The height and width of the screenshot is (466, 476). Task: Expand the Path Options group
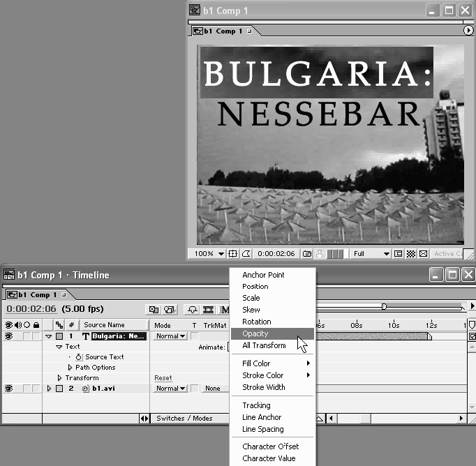[70, 368]
